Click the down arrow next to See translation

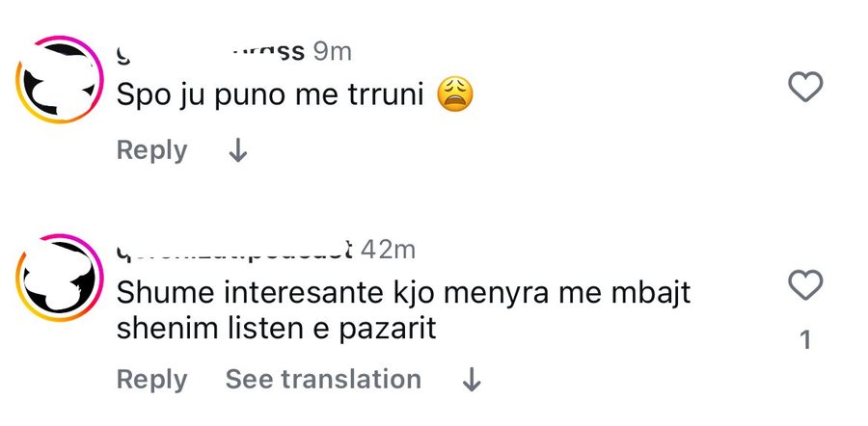coord(471,381)
